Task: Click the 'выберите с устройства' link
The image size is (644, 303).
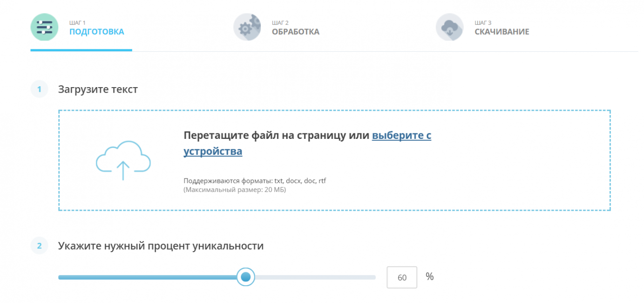Action: pos(307,144)
